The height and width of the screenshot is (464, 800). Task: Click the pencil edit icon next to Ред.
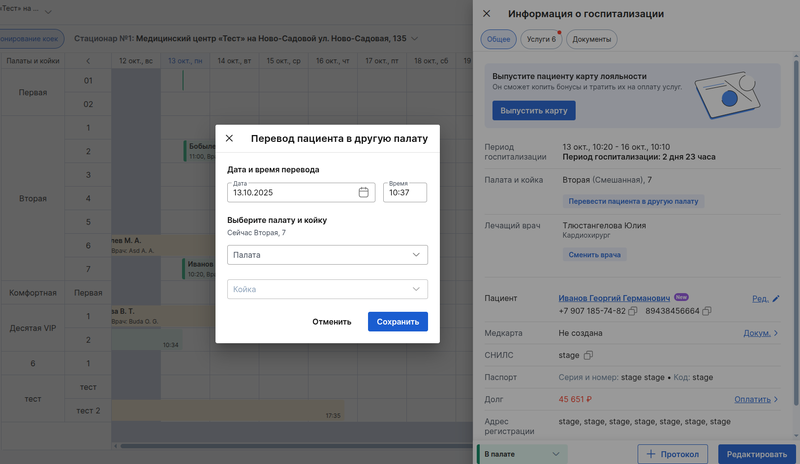click(775, 298)
